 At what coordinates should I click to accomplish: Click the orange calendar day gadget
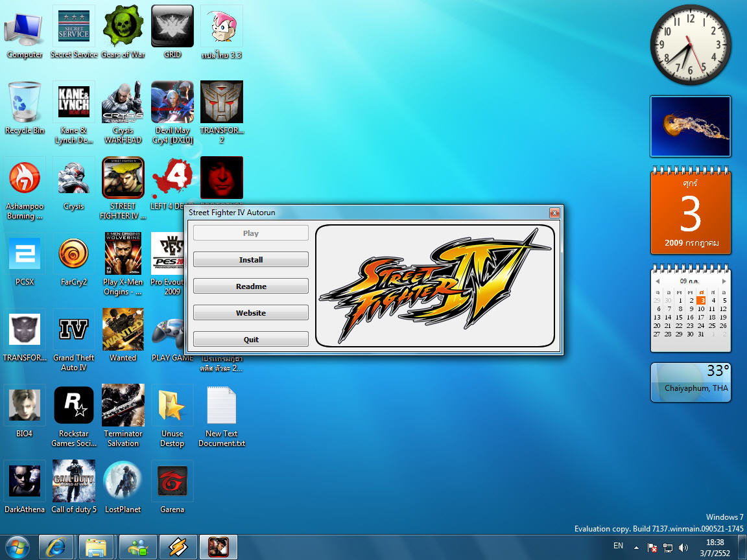(691, 211)
